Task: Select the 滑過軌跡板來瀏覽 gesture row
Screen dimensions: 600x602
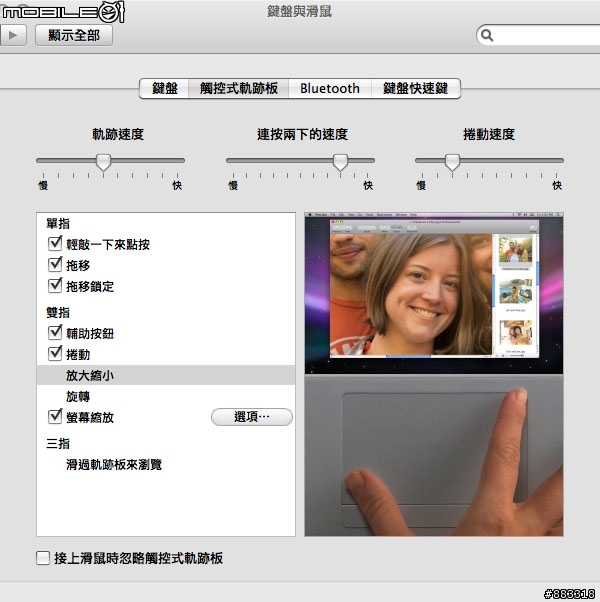Action: 166,465
